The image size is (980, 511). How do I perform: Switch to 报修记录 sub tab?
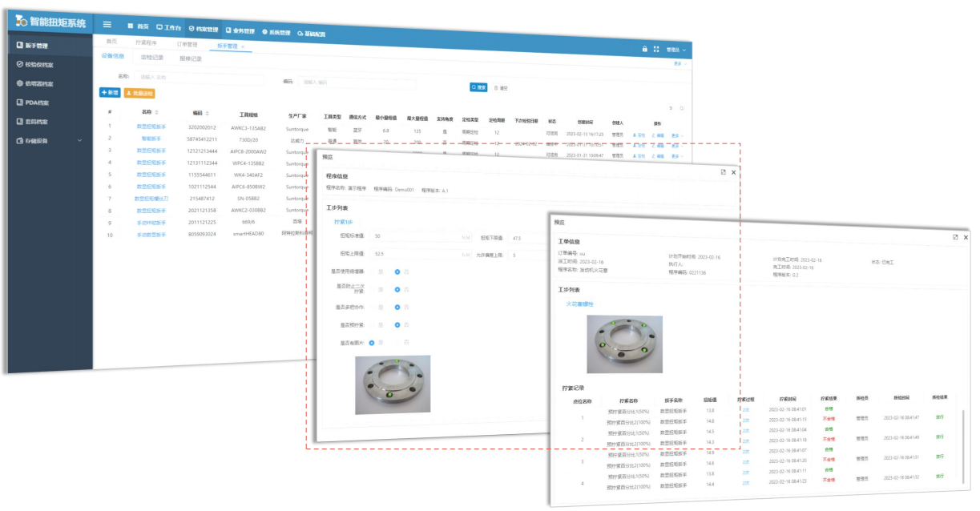coord(191,58)
